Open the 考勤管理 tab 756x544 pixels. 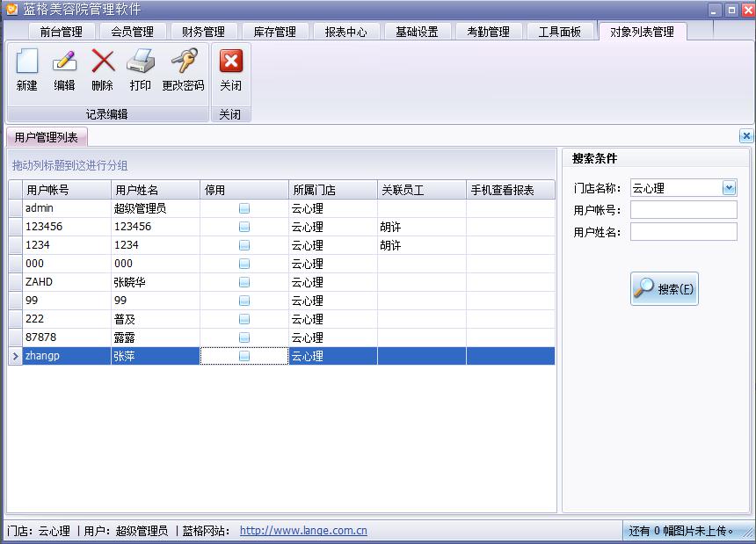tap(489, 32)
